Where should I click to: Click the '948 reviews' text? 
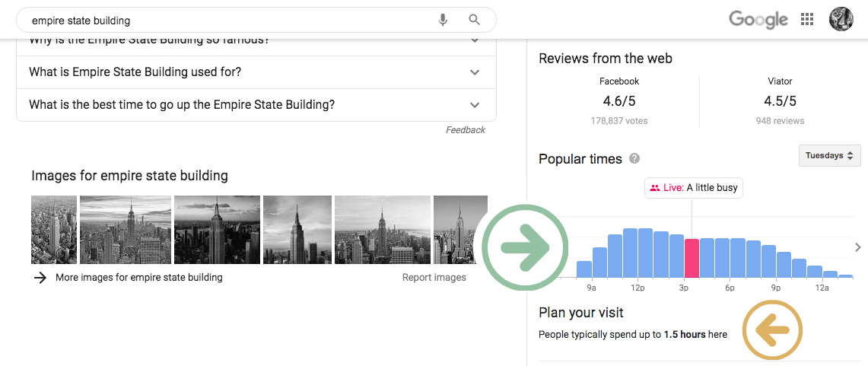click(x=780, y=121)
